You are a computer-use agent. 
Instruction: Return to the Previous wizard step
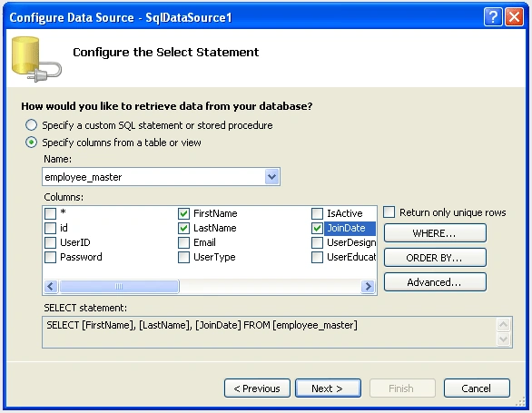tap(257, 388)
